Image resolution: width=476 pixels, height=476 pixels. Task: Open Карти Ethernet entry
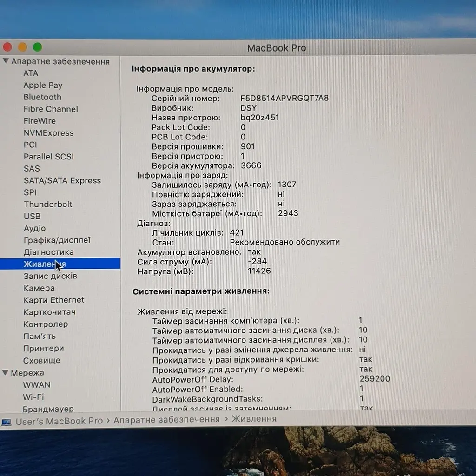(54, 300)
